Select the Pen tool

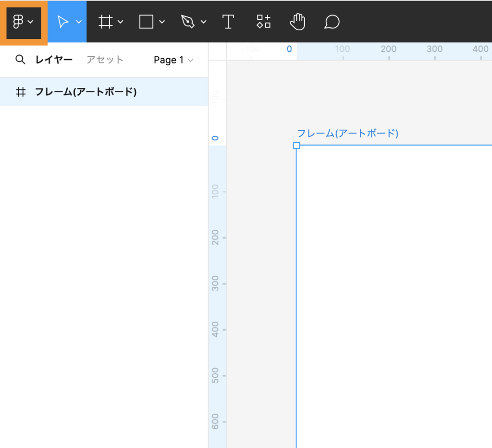(187, 22)
